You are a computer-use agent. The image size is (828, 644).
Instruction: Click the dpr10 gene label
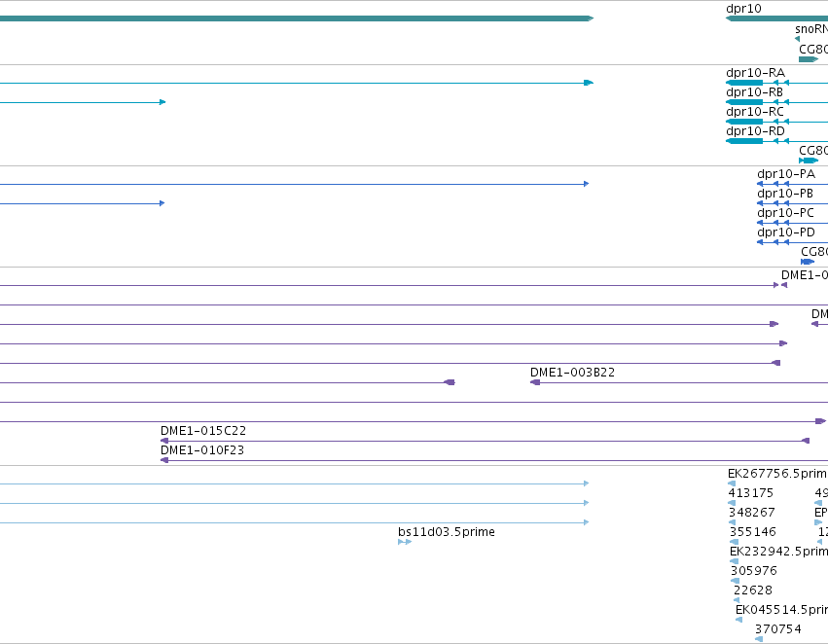[x=743, y=9]
